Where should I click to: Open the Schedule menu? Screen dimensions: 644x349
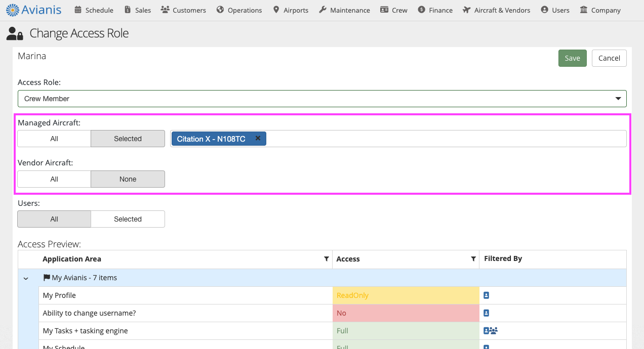[x=94, y=10]
